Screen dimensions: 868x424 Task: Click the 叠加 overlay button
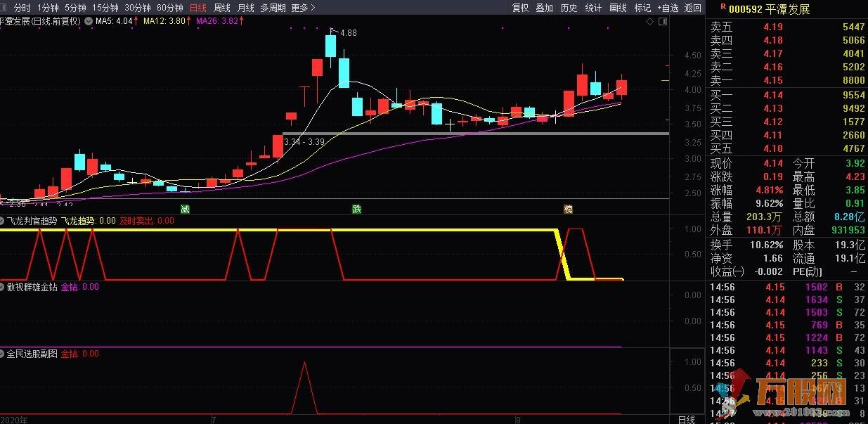point(545,8)
